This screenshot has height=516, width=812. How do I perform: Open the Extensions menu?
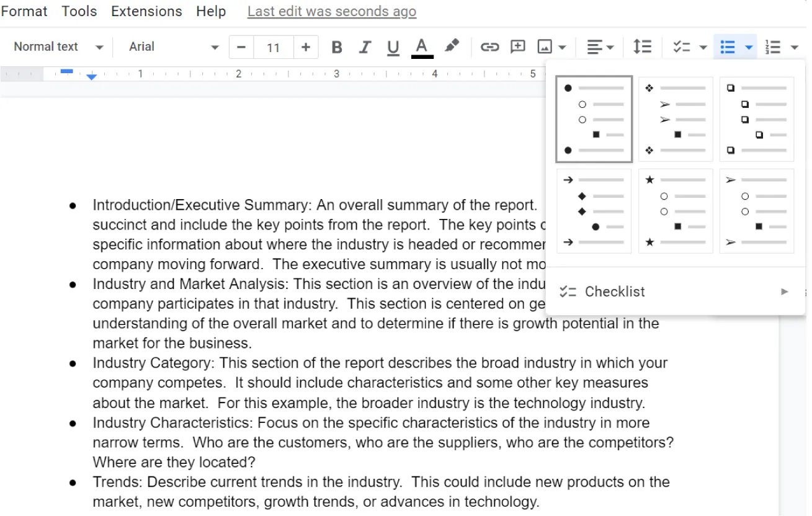pyautogui.click(x=146, y=11)
